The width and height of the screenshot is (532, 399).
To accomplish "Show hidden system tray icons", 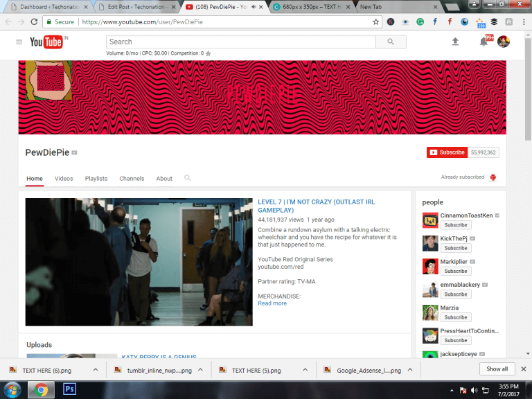I will click(x=452, y=391).
